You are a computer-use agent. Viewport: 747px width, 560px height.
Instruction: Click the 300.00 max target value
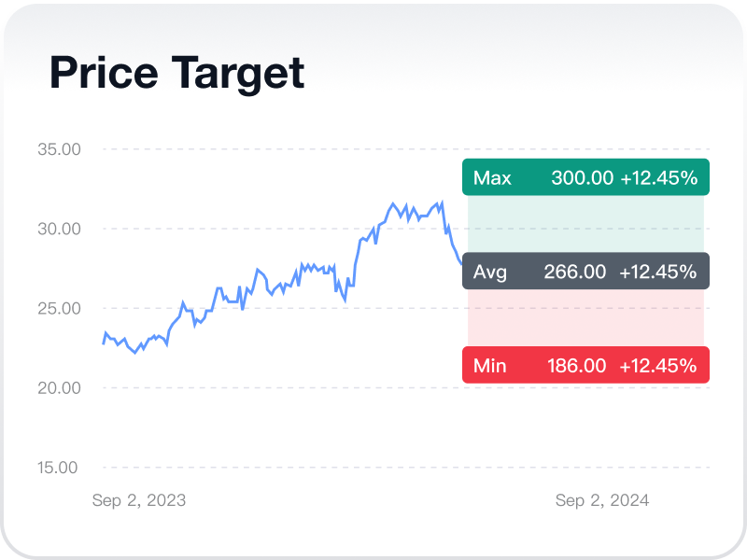tap(582, 177)
